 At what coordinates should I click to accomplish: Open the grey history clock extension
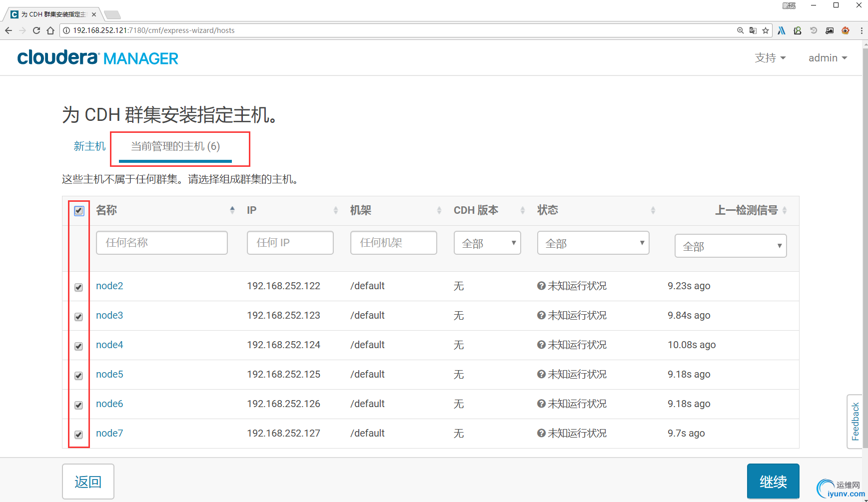click(x=814, y=30)
